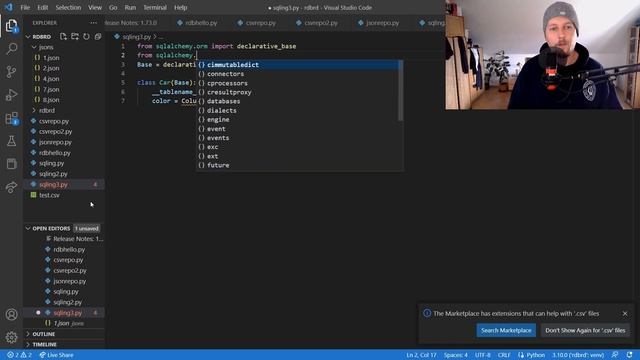The height and width of the screenshot is (360, 640).
Task: Click the Search Marketplace button
Action: [x=506, y=330]
